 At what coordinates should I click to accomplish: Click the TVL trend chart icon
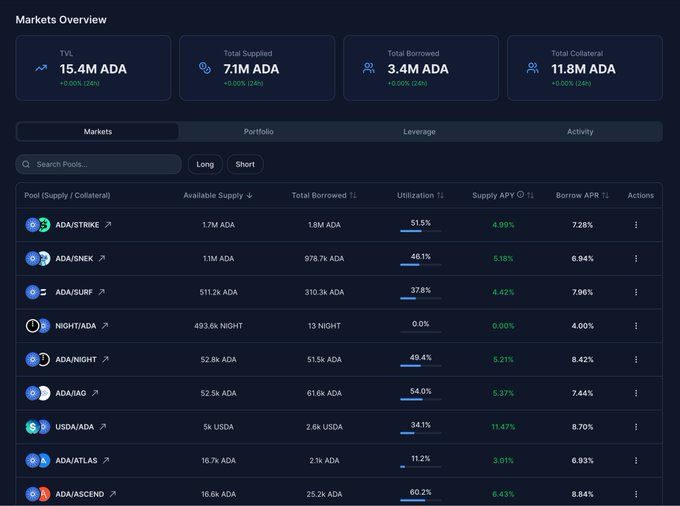tap(41, 68)
